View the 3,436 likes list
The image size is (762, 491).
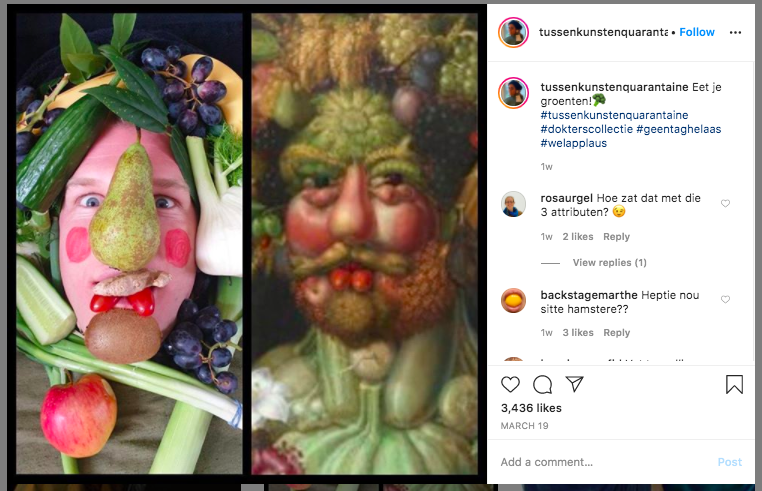[x=531, y=409]
